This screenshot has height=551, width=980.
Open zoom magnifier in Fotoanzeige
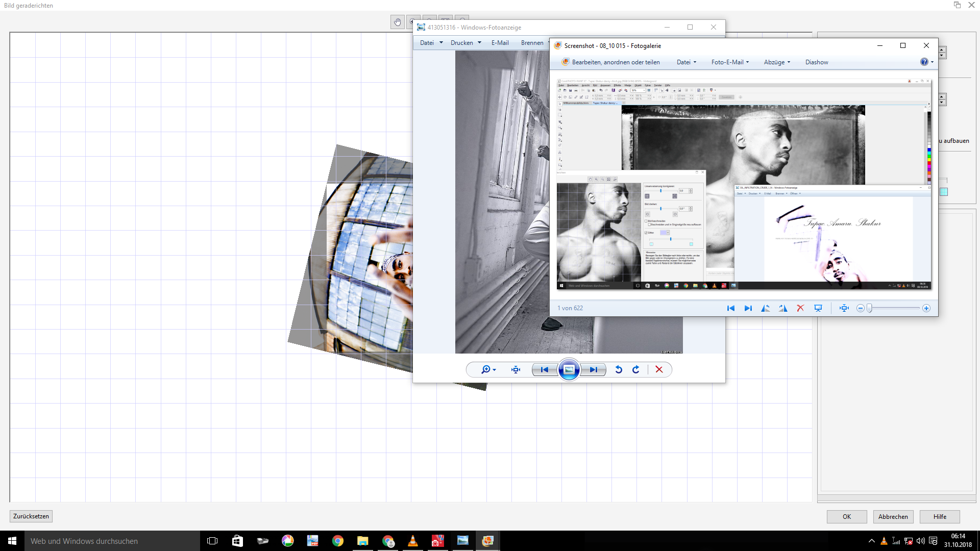pos(488,370)
